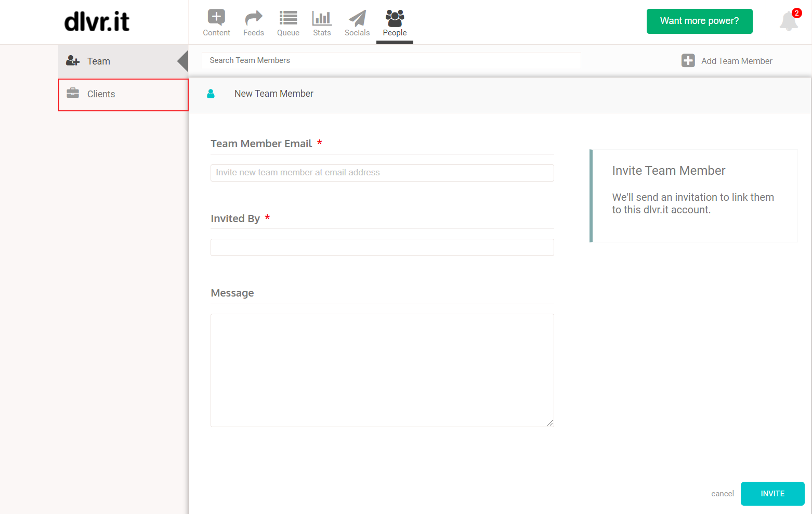Open the Stats bar chart icon

tap(322, 18)
